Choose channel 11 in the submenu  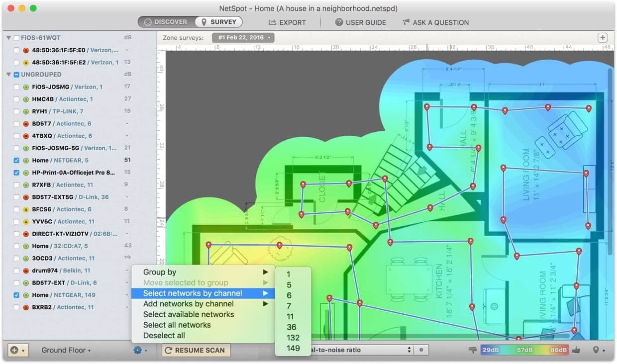point(291,316)
